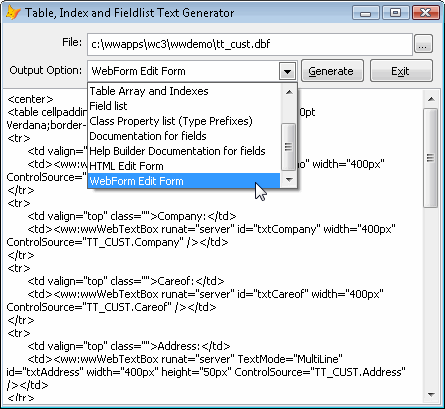
Task: Choose Help Builder Documentation for fields
Action: coord(177,151)
